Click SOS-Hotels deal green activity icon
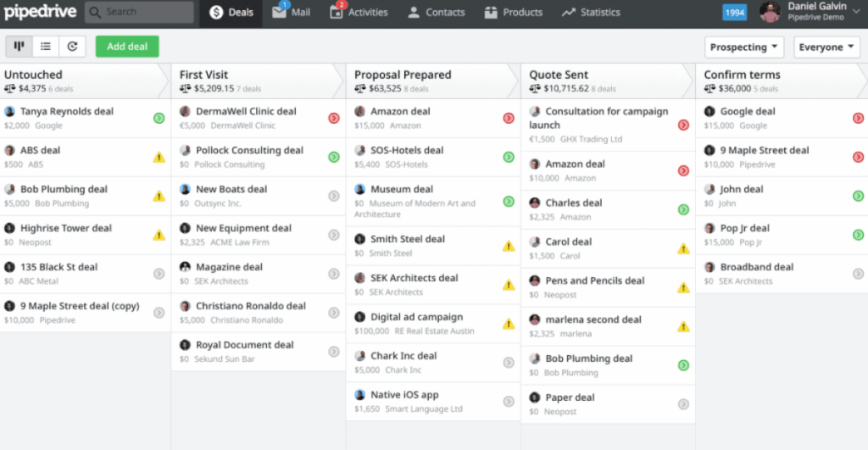868x450 pixels. pyautogui.click(x=509, y=157)
